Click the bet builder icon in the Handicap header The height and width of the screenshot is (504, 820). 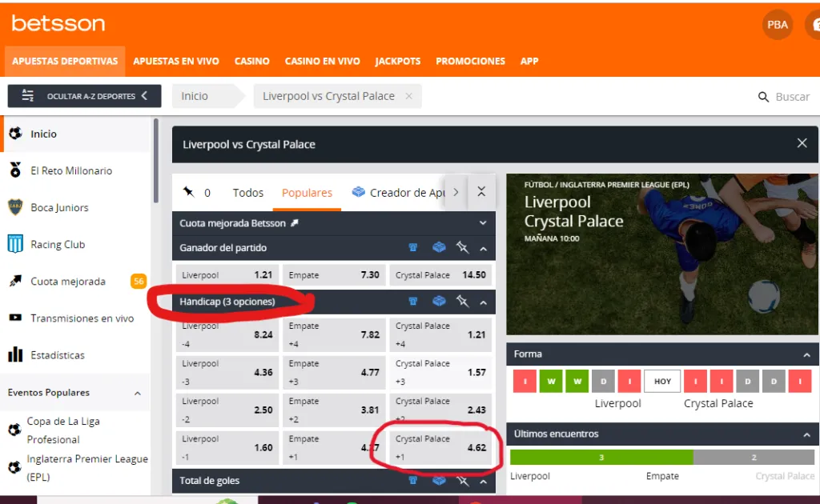pyautogui.click(x=439, y=302)
